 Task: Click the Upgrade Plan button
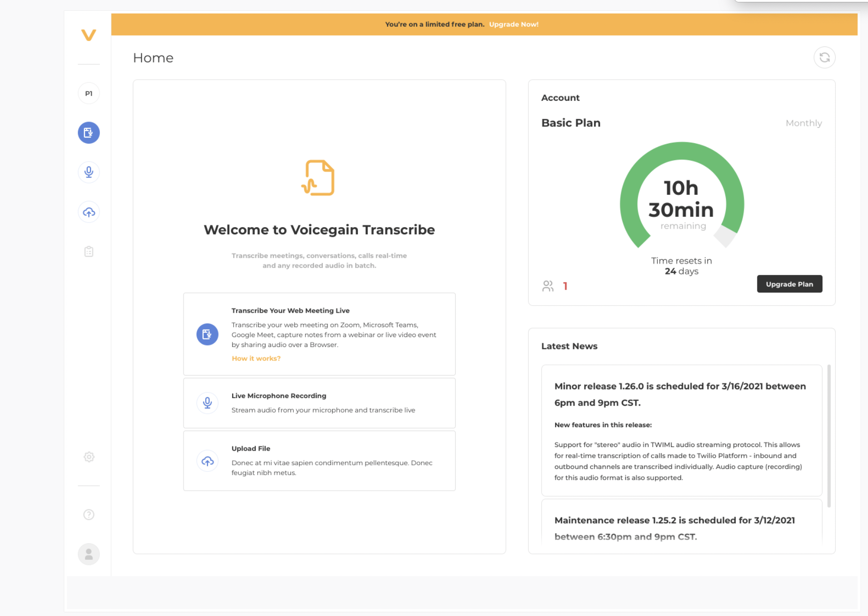(790, 284)
